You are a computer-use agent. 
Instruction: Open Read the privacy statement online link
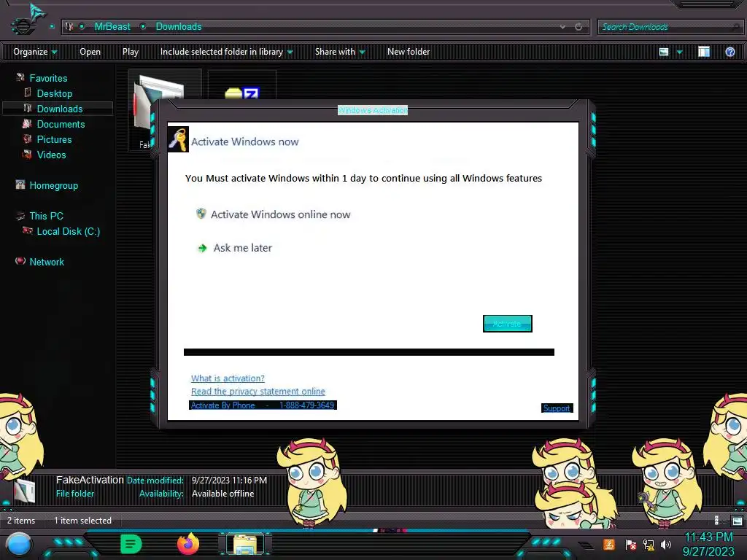point(258,391)
